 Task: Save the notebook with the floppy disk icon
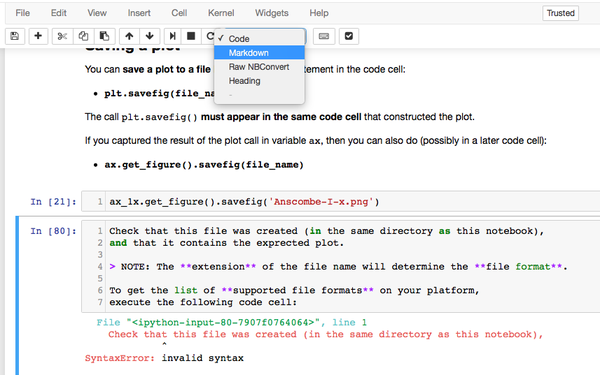click(15, 36)
